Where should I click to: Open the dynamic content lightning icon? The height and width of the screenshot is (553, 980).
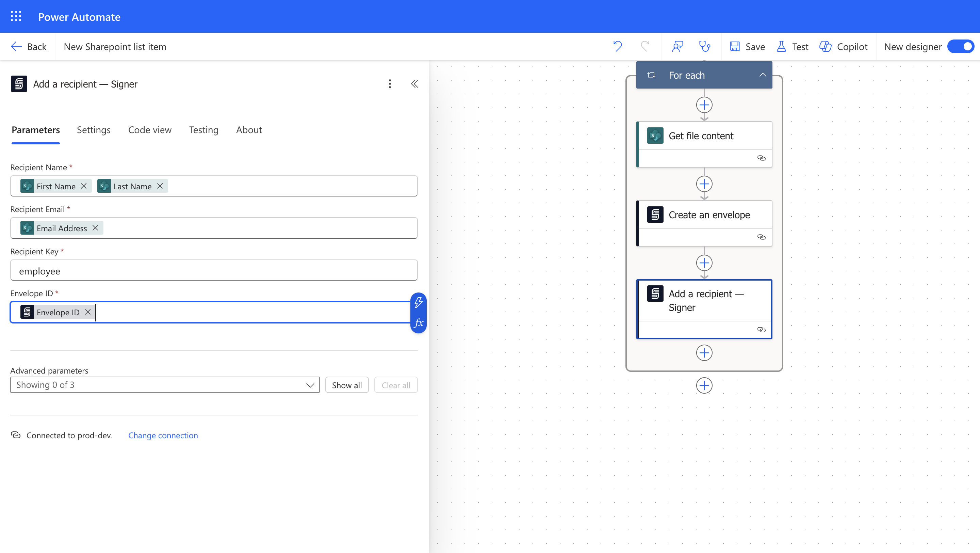pyautogui.click(x=419, y=303)
